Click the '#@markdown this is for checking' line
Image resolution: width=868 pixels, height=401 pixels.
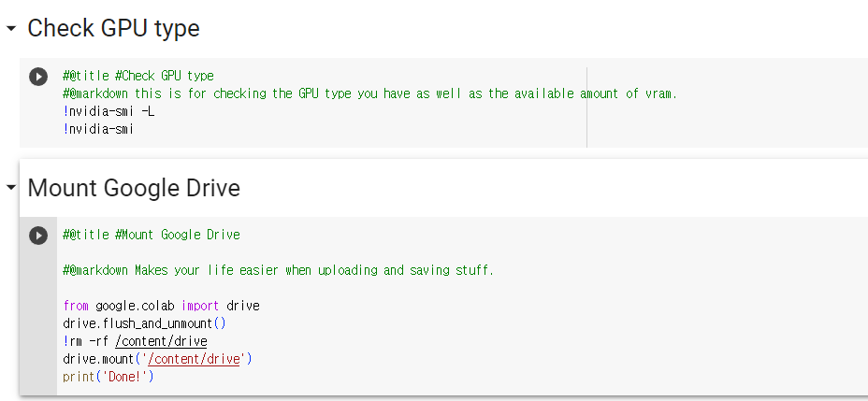[x=370, y=93]
